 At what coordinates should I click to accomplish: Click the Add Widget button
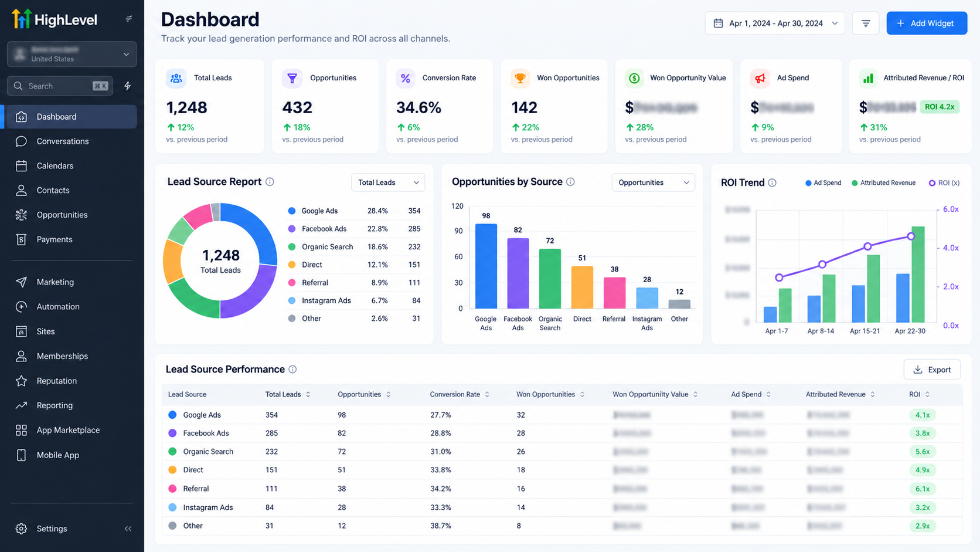926,23
